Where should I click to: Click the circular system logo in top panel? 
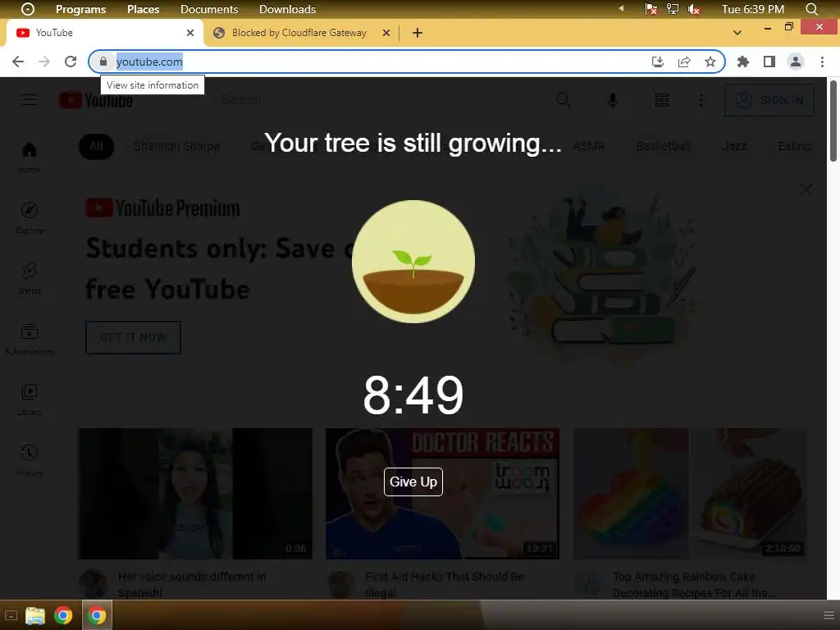(x=27, y=9)
